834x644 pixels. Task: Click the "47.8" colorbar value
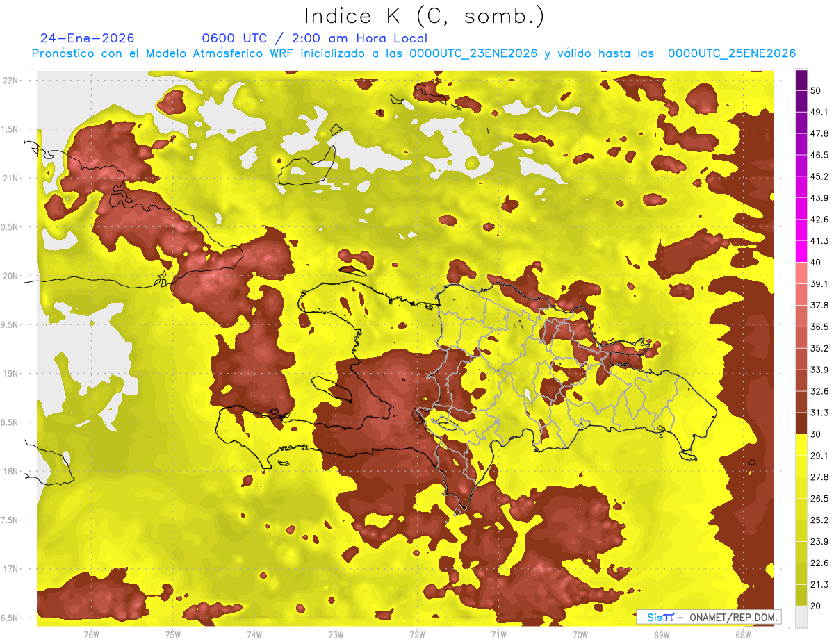(x=819, y=133)
